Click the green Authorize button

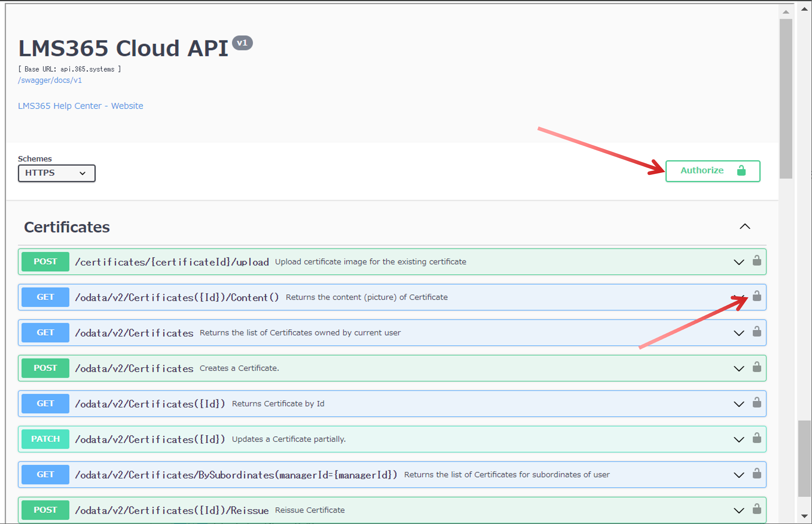click(x=712, y=171)
